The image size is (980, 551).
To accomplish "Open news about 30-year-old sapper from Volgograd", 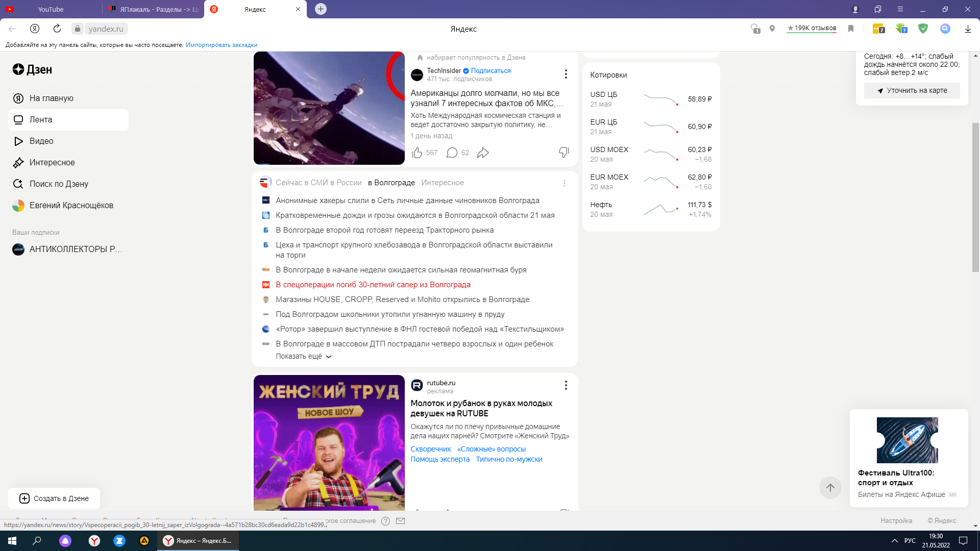I will (373, 285).
